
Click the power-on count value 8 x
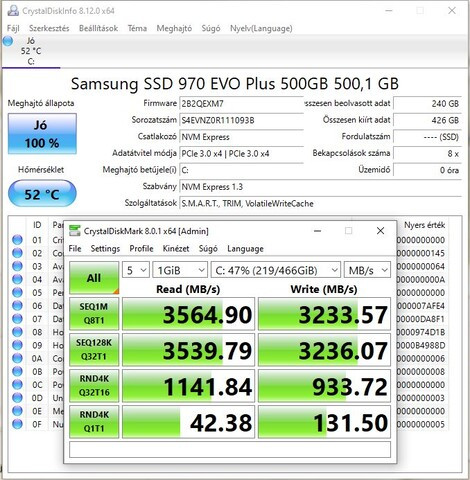[x=428, y=153]
